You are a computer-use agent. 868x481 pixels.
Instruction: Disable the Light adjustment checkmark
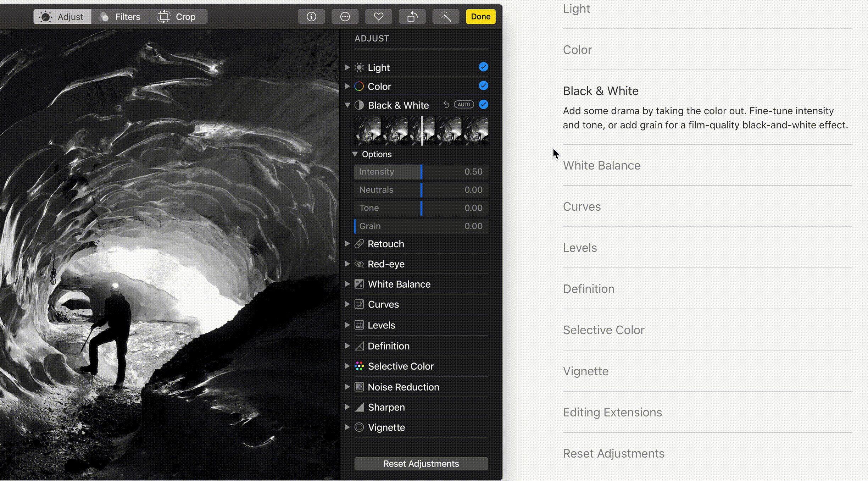483,67
